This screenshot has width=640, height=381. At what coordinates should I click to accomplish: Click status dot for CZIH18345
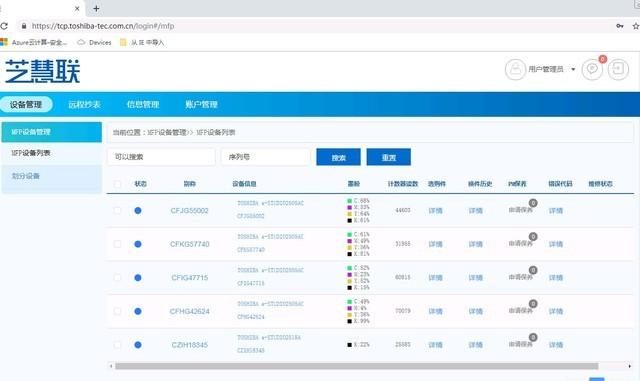(138, 345)
